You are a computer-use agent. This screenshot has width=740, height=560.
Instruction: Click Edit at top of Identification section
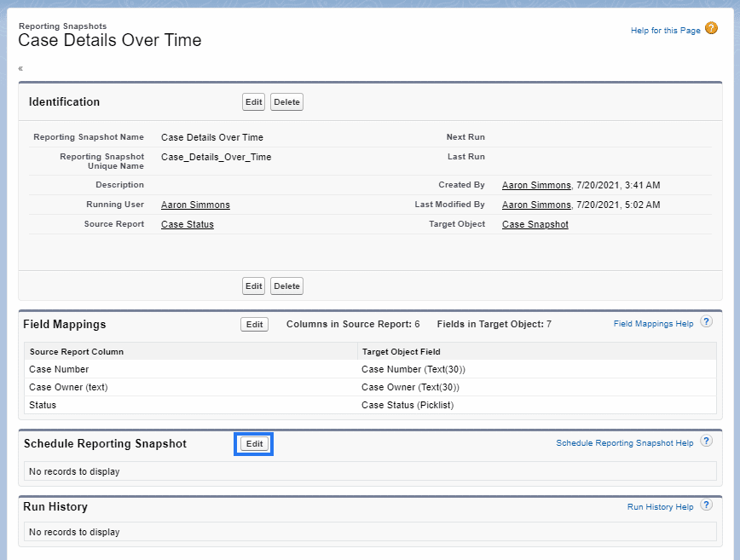(x=254, y=102)
